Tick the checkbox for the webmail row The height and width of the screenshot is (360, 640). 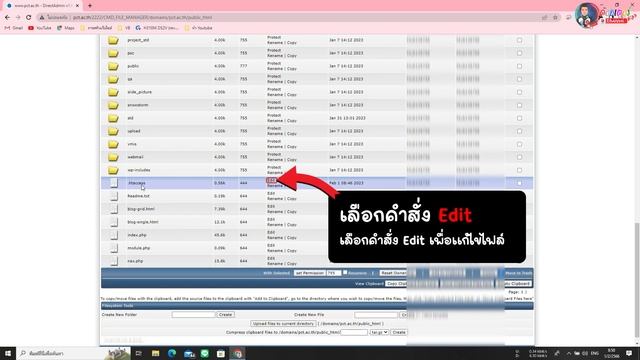(519, 157)
